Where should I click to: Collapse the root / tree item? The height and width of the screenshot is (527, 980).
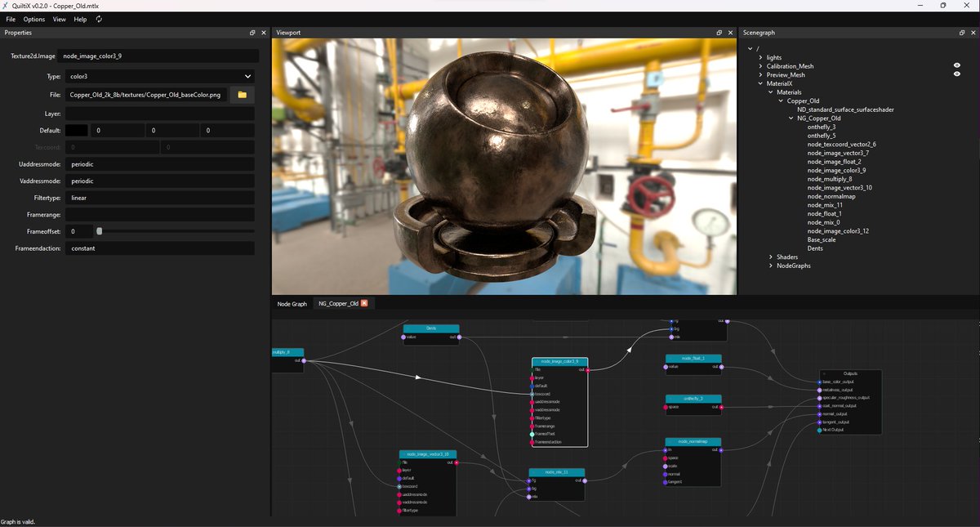750,49
